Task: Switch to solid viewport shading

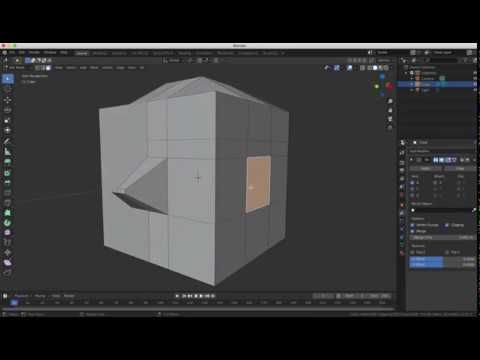Action: pyautogui.click(x=375, y=68)
